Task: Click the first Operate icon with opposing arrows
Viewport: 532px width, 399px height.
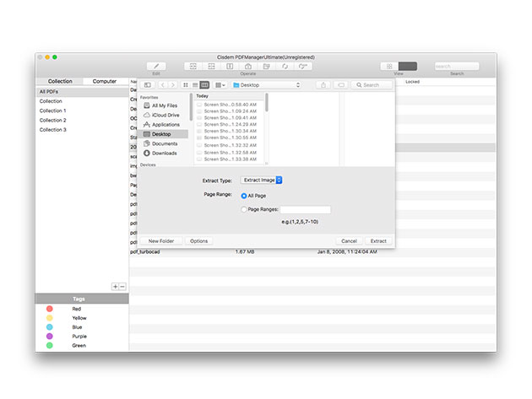Action: [193, 66]
